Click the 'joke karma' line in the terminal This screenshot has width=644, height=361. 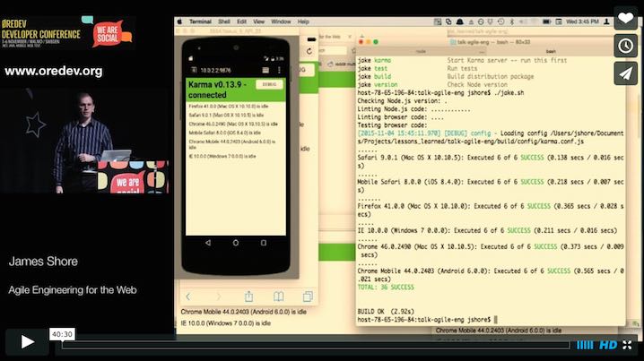[374, 60]
